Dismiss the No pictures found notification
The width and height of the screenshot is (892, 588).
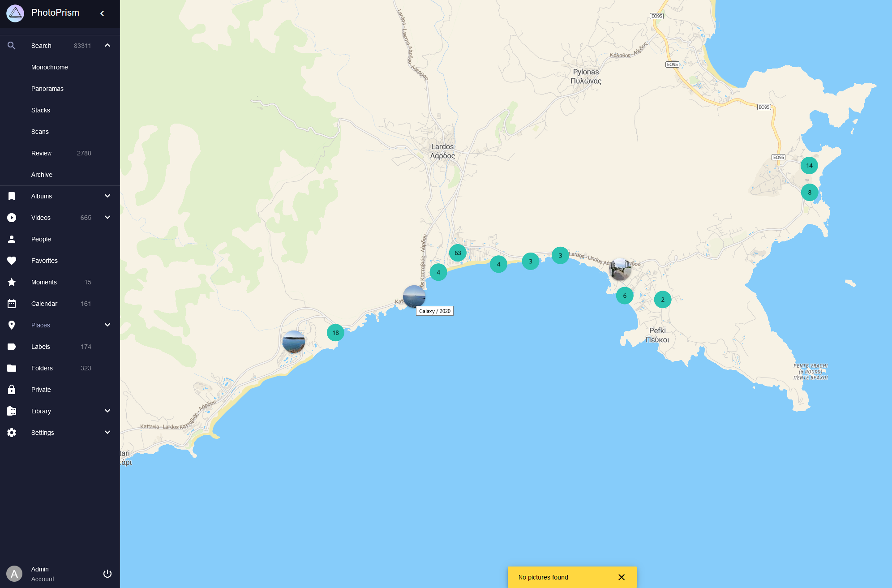click(x=622, y=577)
